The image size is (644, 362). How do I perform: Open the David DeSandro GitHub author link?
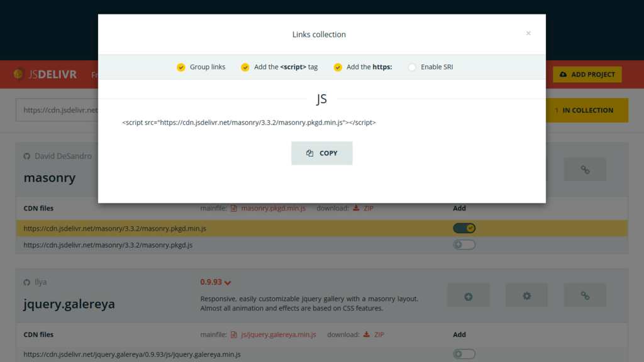click(x=63, y=156)
